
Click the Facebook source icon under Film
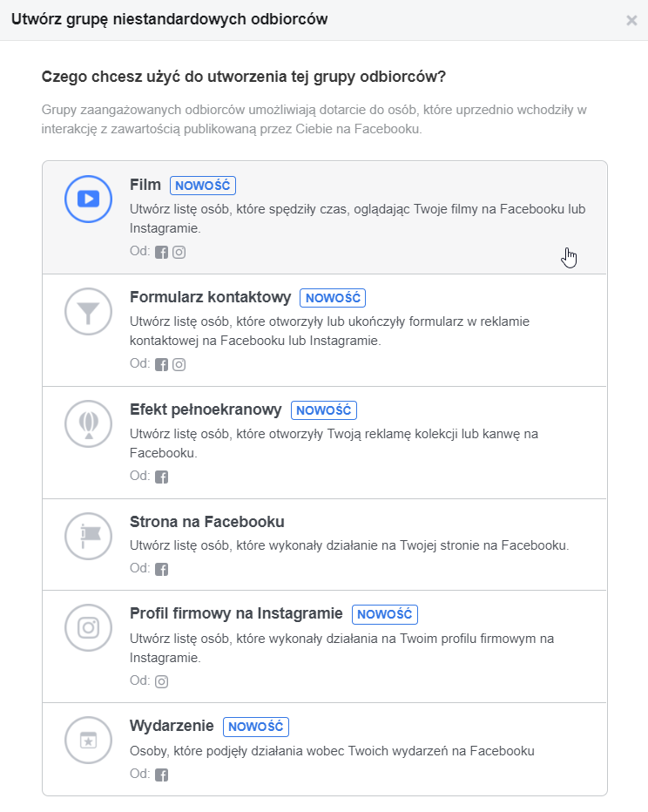coord(161,252)
